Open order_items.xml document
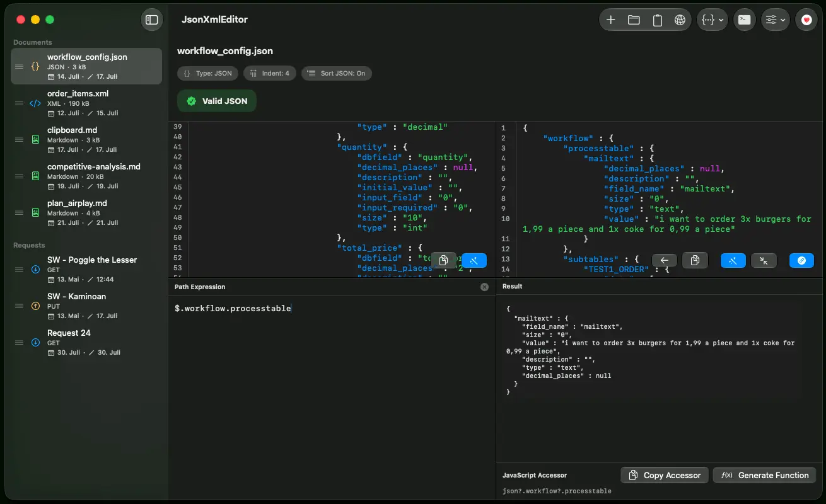 point(86,103)
